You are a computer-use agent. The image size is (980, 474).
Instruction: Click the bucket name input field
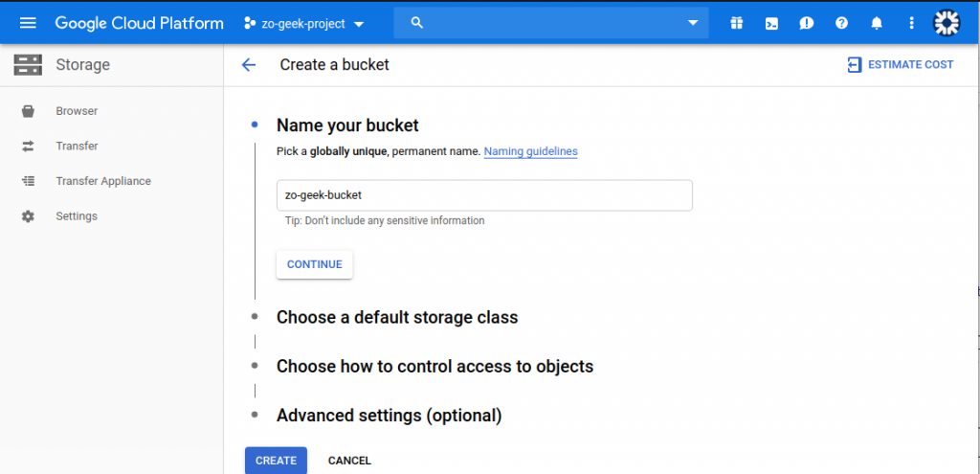click(x=484, y=195)
